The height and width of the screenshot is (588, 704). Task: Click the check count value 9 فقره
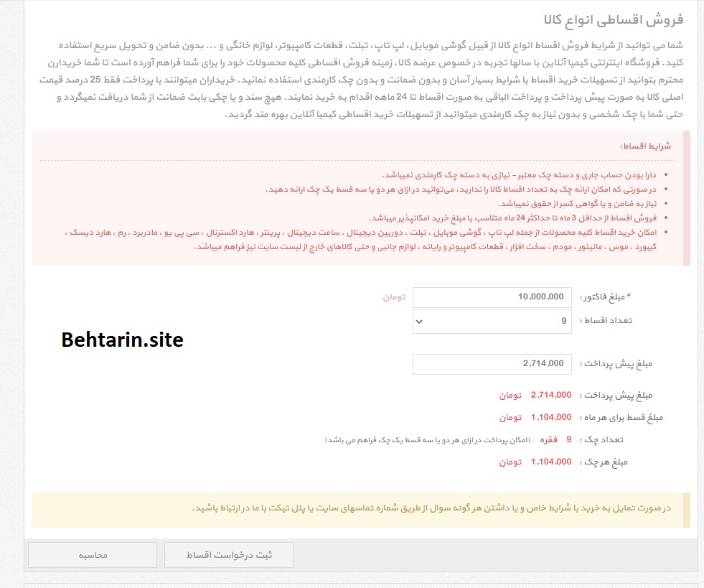555,440
